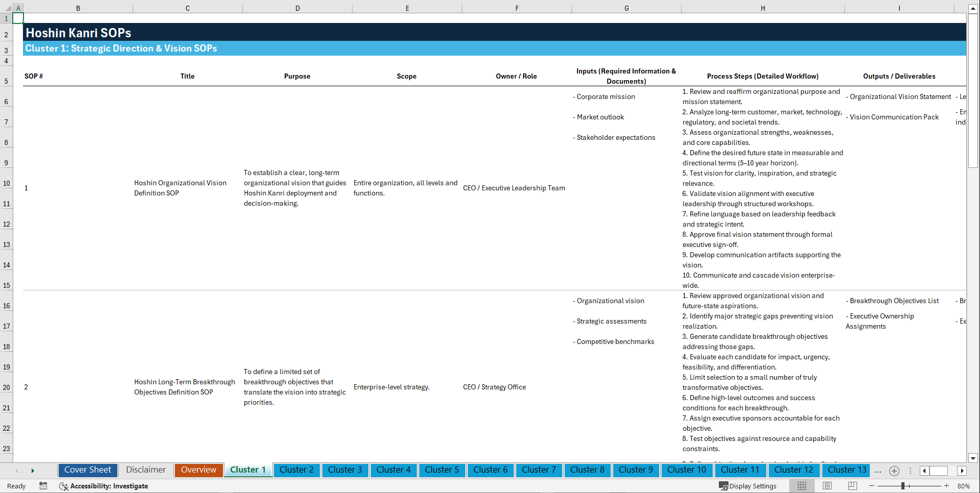Select the Cover Sheet tab

87,470
